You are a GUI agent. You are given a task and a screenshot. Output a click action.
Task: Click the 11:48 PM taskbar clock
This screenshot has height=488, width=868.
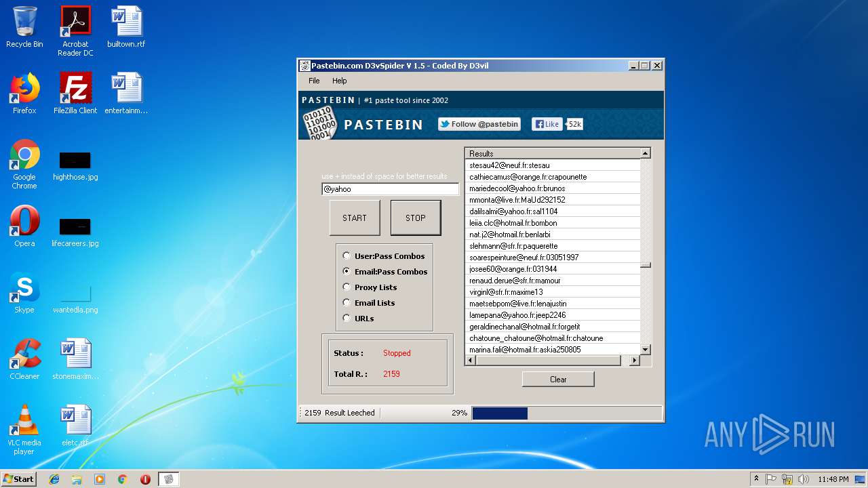coord(833,479)
